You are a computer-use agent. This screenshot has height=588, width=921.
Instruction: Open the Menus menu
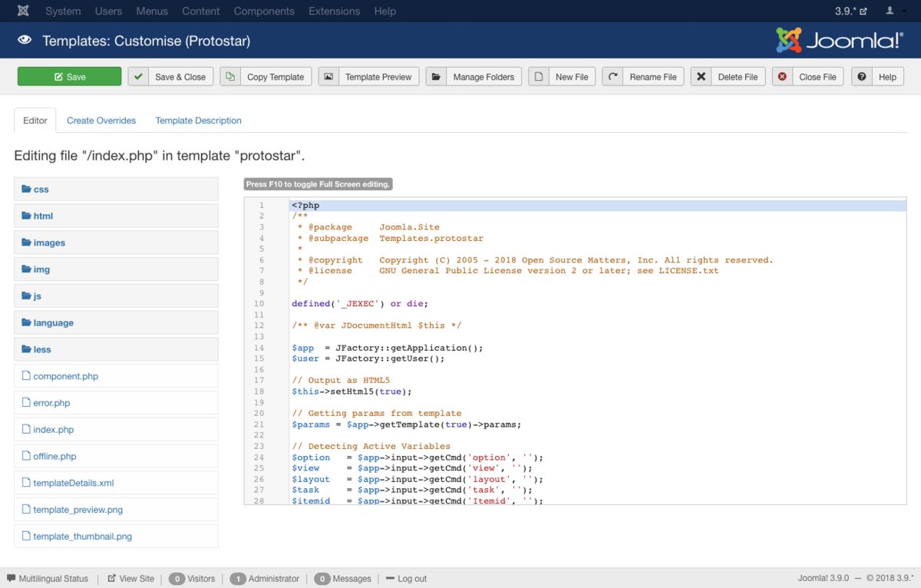[152, 11]
